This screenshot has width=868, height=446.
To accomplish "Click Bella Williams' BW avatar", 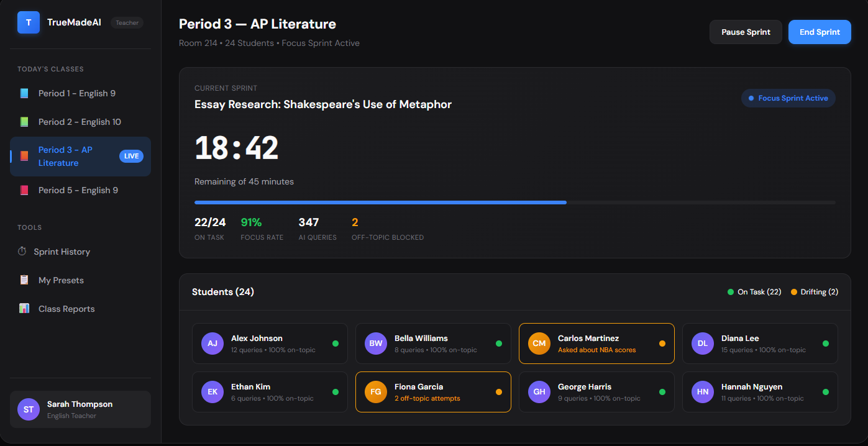I will 376,344.
